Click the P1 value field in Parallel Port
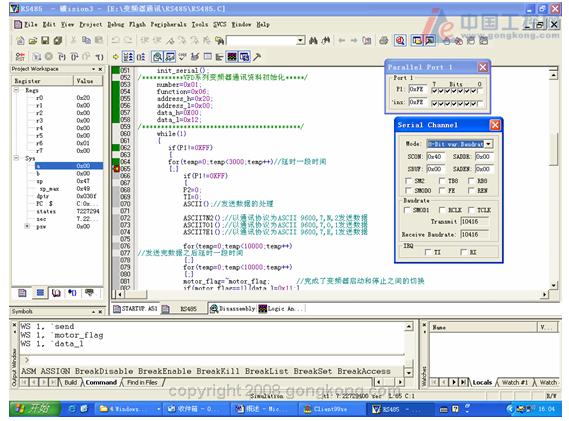Viewport: 569px width, 421px height. click(417, 89)
